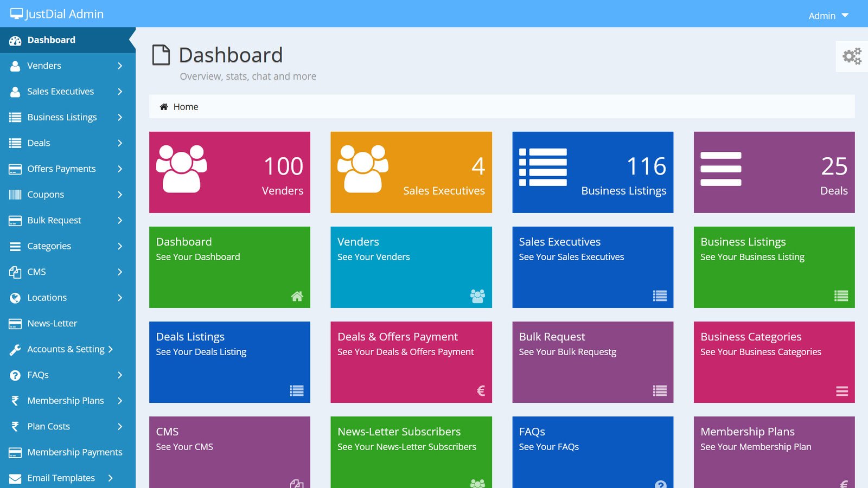Click the list icon on Bulk Request tile
Image resolution: width=868 pixels, height=488 pixels.
coord(660,391)
